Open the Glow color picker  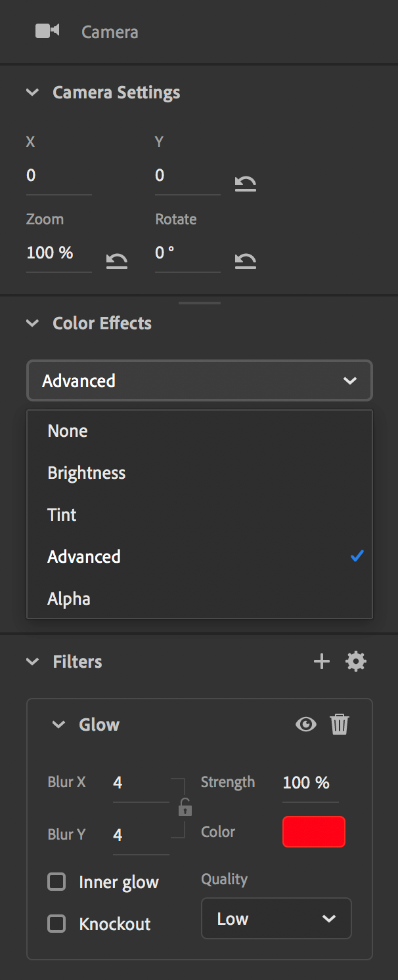313,831
